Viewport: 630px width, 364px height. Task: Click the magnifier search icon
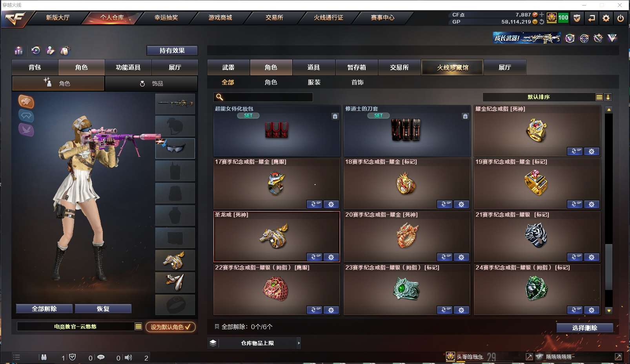click(220, 97)
